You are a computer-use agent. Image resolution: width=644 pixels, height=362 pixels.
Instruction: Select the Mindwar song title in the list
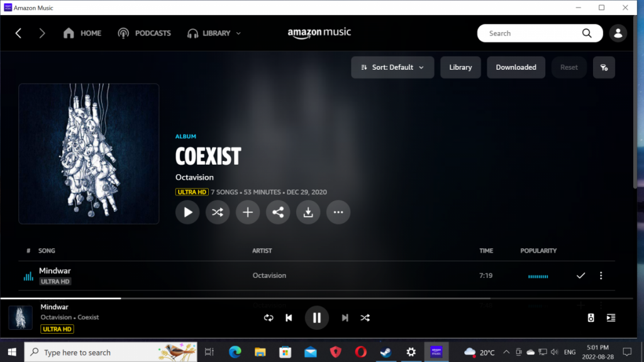point(55,271)
